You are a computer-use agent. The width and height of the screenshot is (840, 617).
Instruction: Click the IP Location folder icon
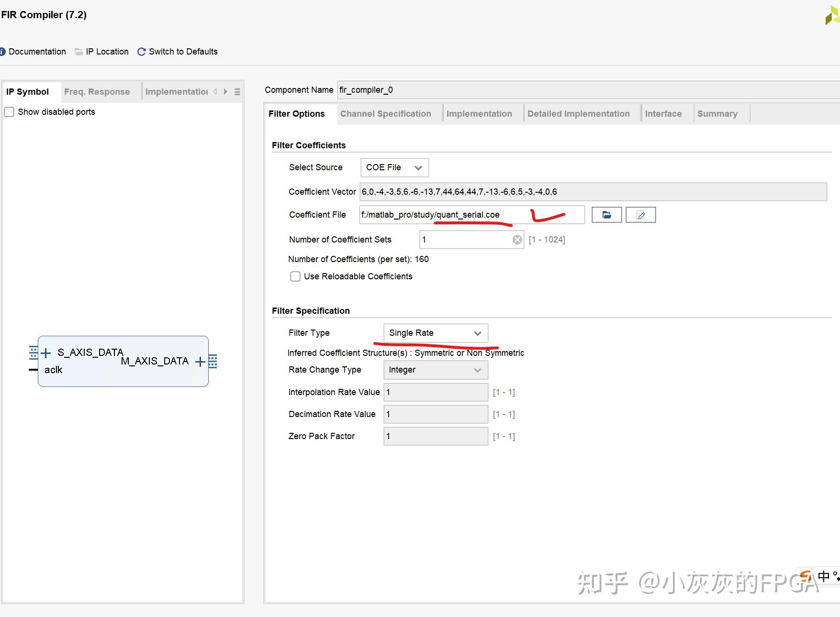[78, 51]
